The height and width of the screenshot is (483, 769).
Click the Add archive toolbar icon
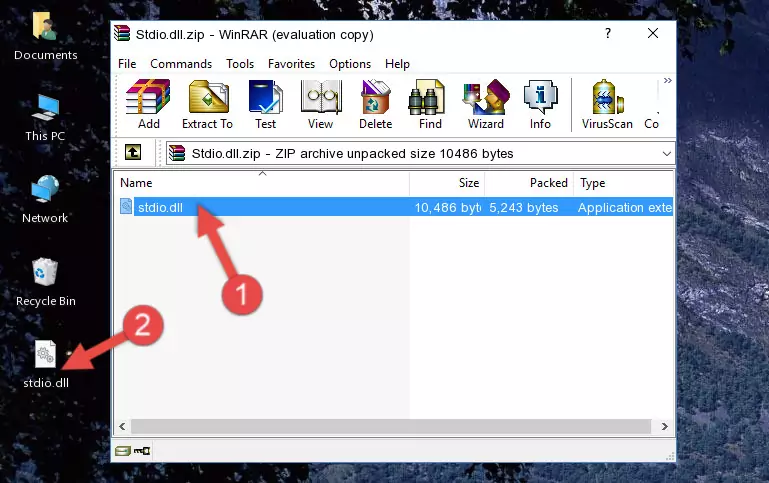(148, 104)
